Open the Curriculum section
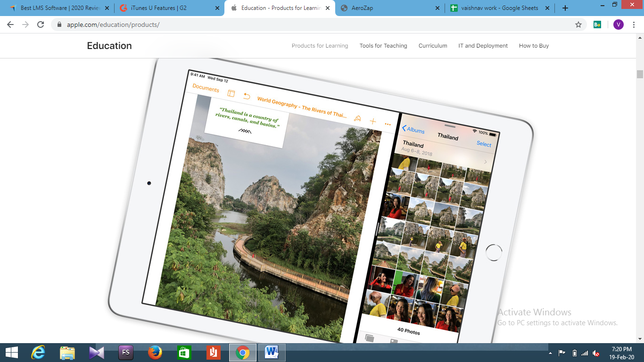The height and width of the screenshot is (362, 644). [433, 46]
